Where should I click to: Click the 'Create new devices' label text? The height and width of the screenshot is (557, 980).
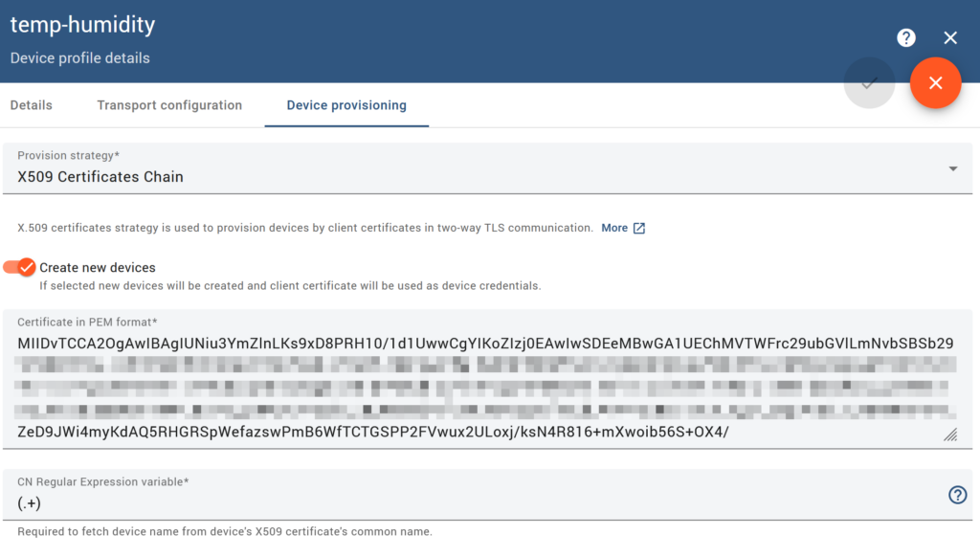point(98,268)
